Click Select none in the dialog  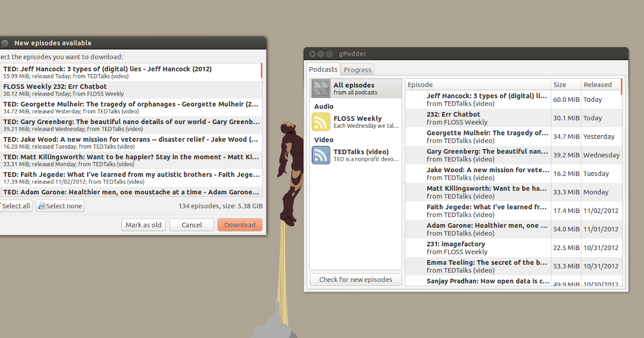pos(60,206)
